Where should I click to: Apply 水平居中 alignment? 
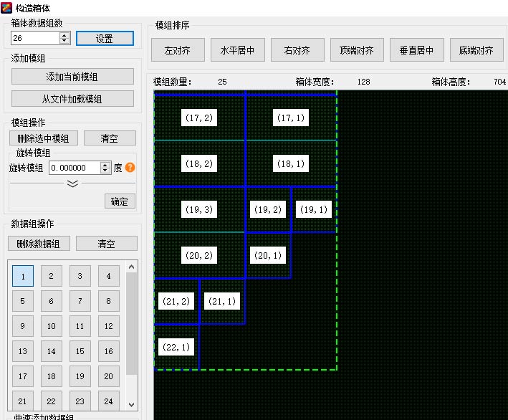[237, 50]
